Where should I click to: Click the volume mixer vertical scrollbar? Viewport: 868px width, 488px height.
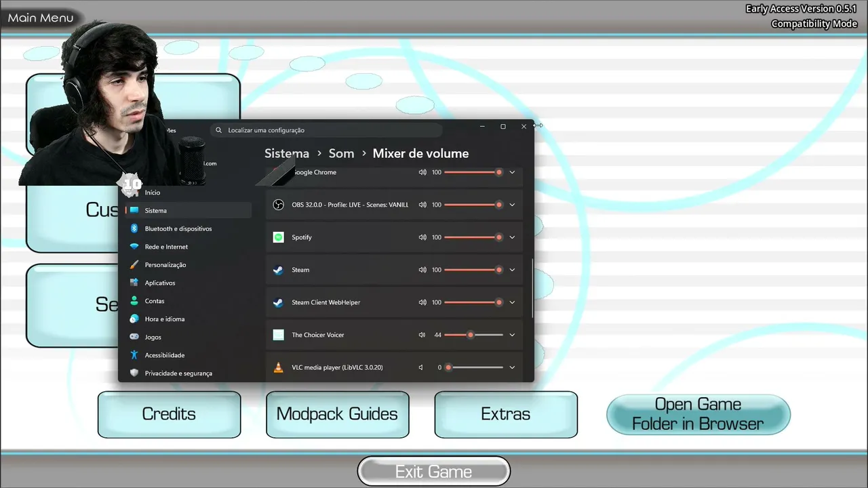[532, 288]
